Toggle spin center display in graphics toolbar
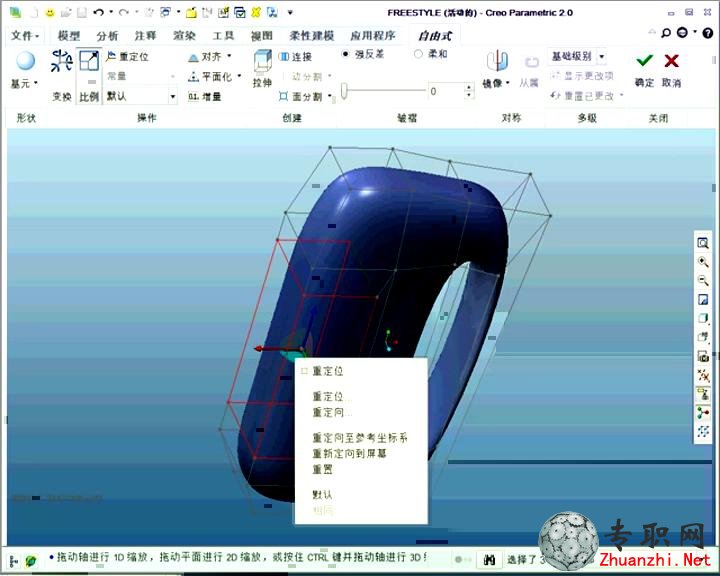720x576 pixels. (703, 412)
